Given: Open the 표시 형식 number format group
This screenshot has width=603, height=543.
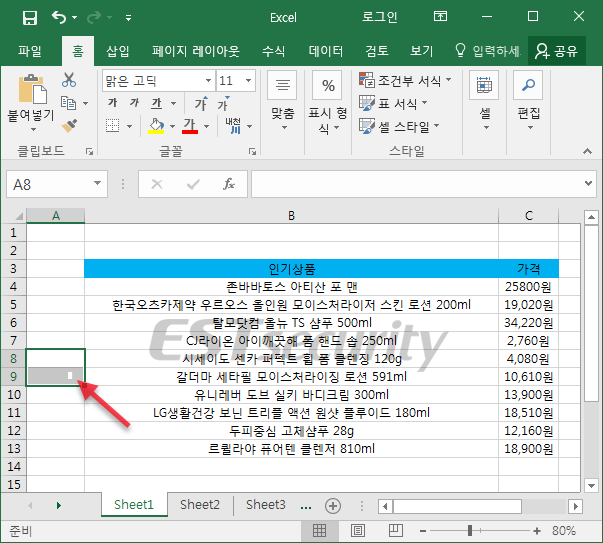Looking at the screenshot, I should click(x=327, y=102).
